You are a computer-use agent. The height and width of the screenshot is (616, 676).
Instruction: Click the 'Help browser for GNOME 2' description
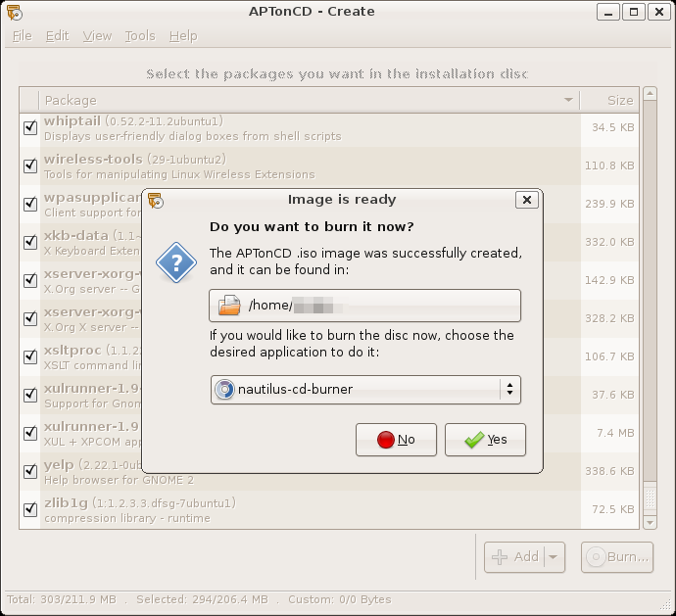coord(119,480)
